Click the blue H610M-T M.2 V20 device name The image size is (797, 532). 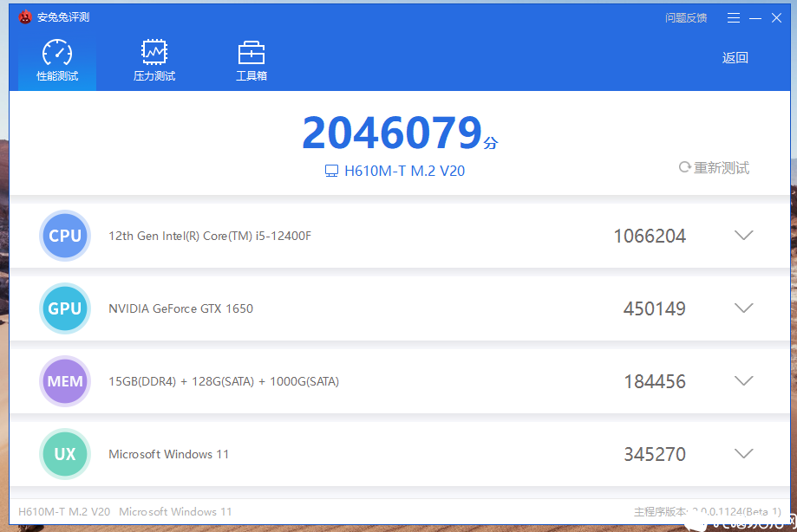coord(405,171)
